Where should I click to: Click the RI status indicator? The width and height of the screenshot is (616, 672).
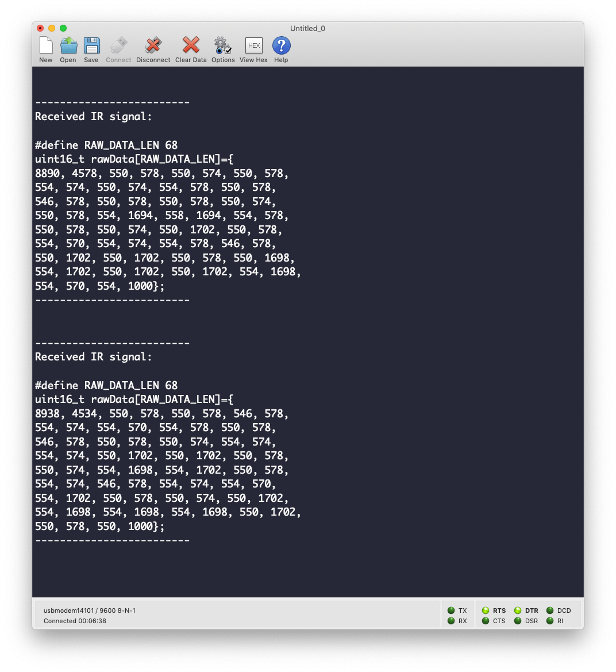pyautogui.click(x=549, y=621)
